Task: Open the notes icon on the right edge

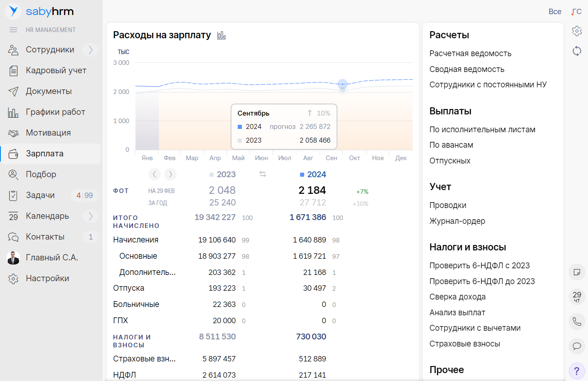Action: (577, 272)
